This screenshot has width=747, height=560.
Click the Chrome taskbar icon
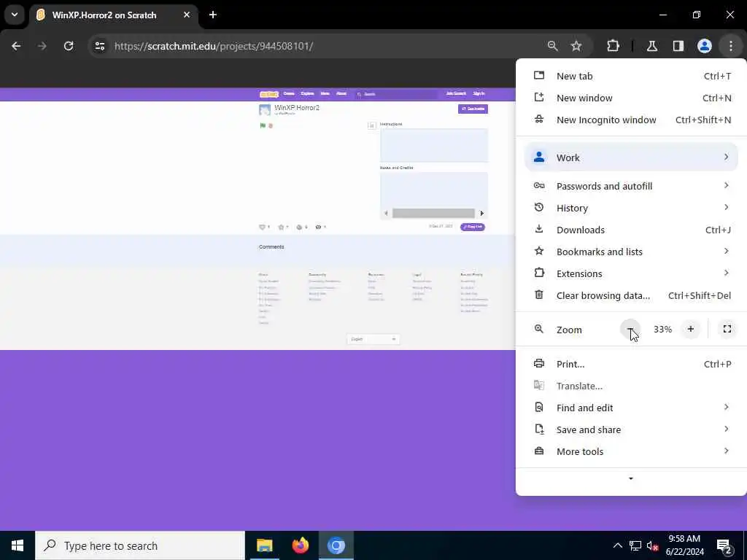[336, 545]
